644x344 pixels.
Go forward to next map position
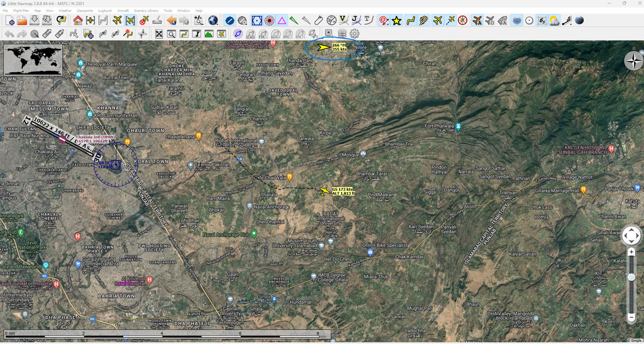(x=184, y=21)
